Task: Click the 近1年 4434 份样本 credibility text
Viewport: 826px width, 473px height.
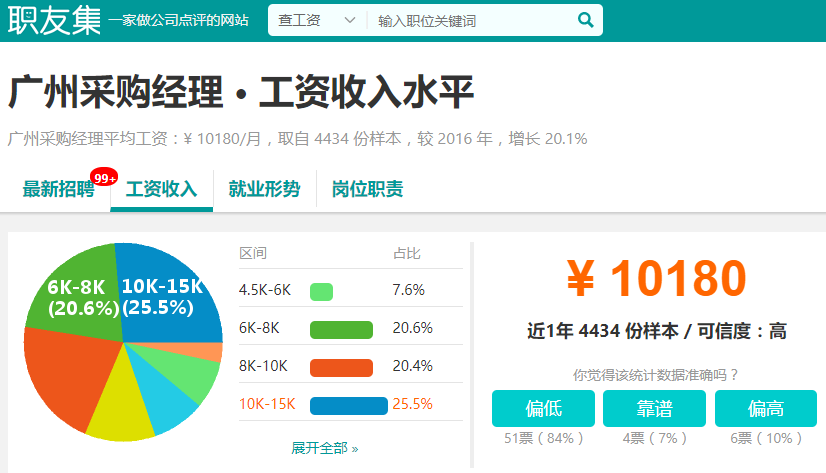Action: point(656,331)
